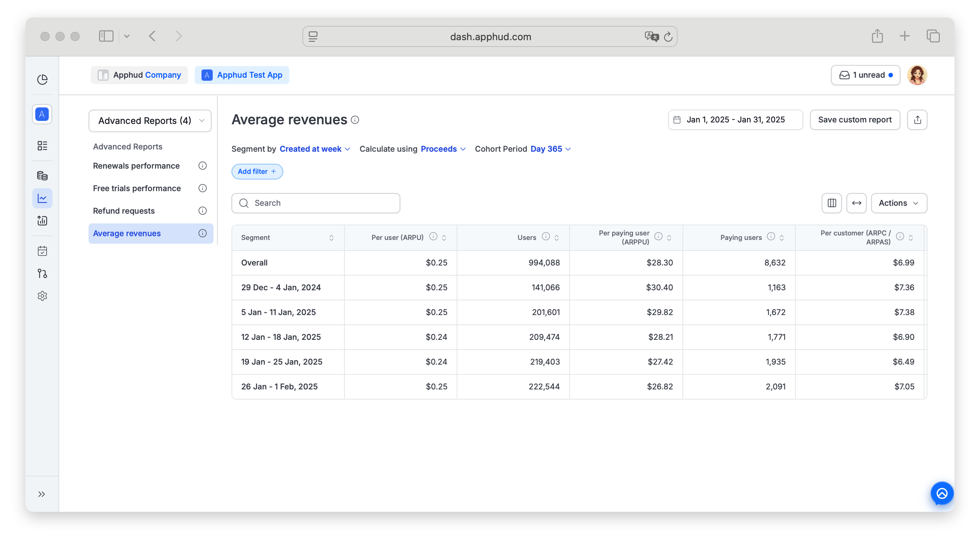Screen dimensions: 980x546
Task: Click the blue app A icon in sidebar
Action: 42,114
